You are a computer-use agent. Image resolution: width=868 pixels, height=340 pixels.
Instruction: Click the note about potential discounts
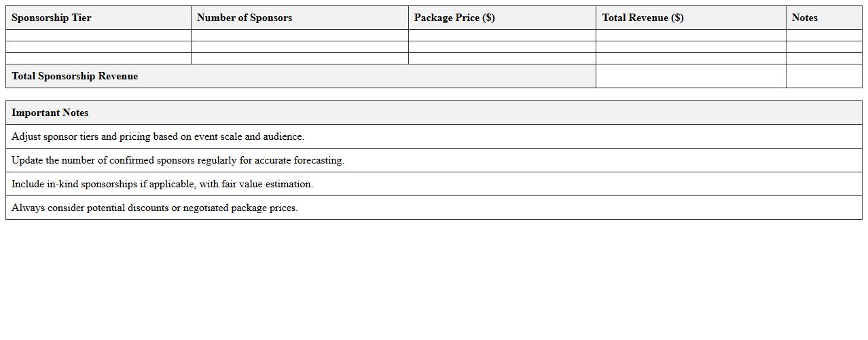155,208
